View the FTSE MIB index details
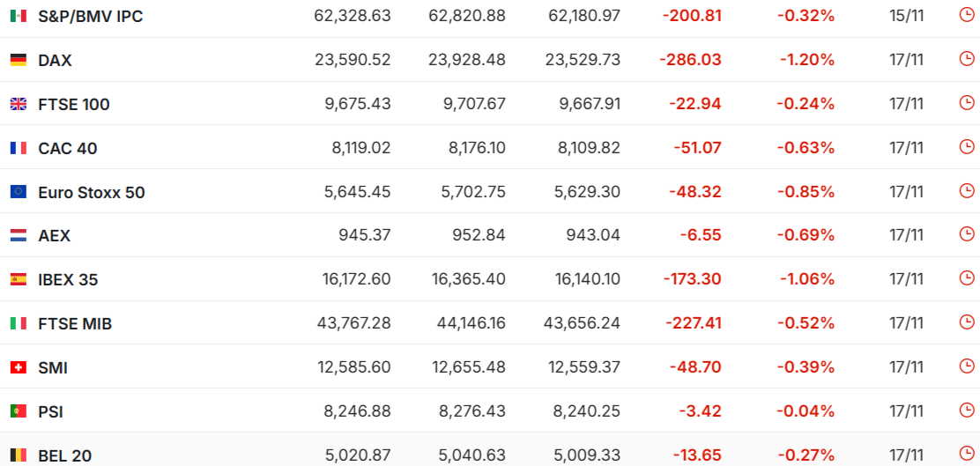 pos(75,324)
